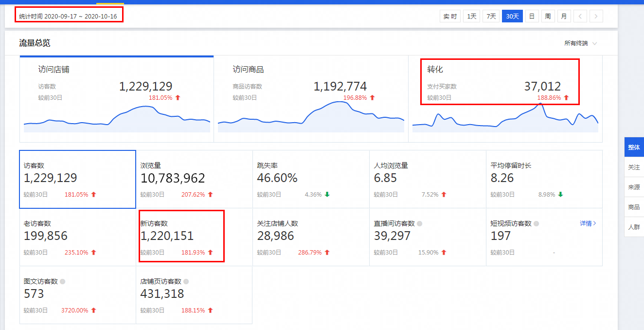The height and width of the screenshot is (330, 644).
Task: Click info icon beside 图文访客数
Action: pos(62,281)
